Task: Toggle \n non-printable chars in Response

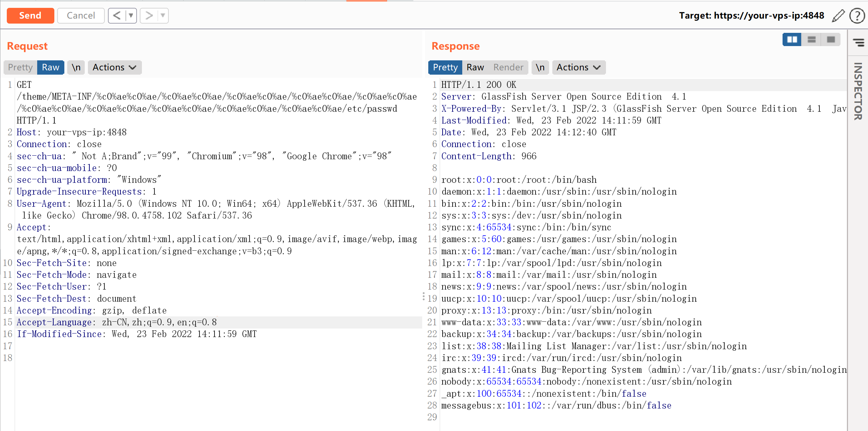Action: coord(540,67)
